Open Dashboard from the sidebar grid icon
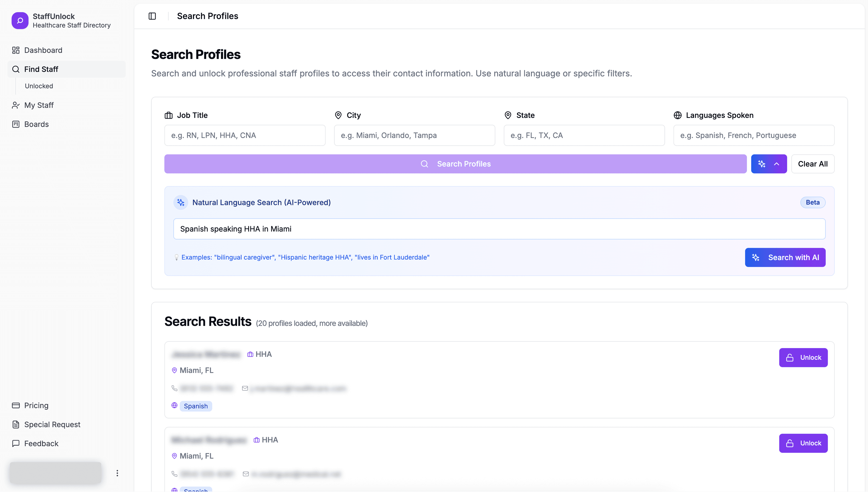 pos(16,50)
